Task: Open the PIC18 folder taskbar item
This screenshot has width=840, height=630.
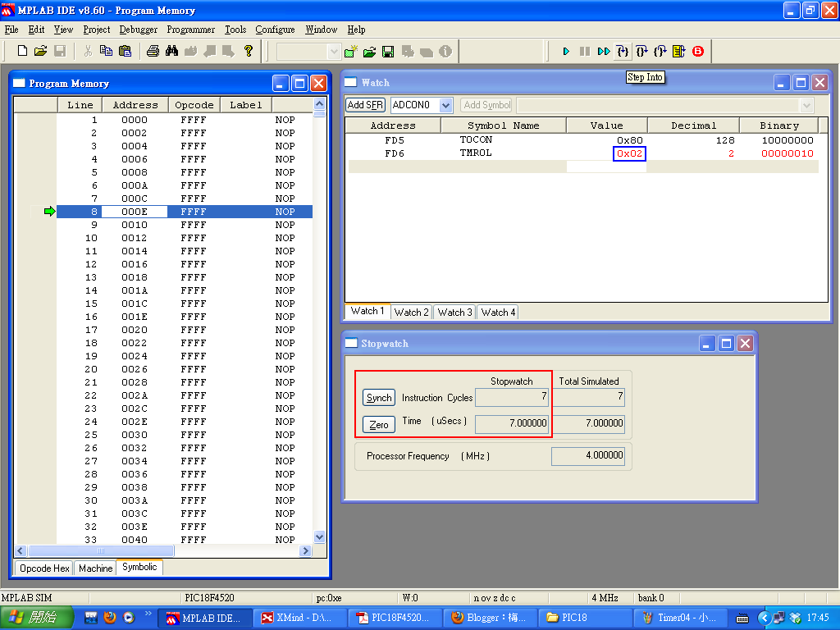Action: pos(585,618)
